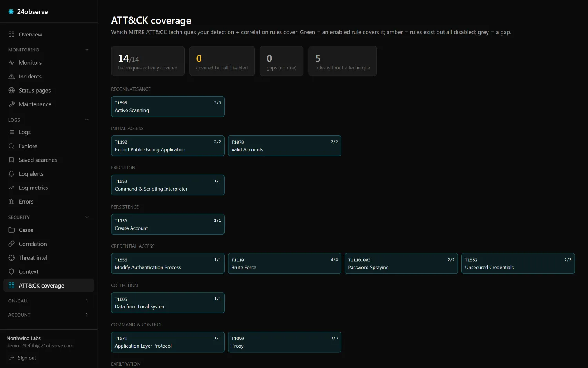Open T1110.003 Password Spraying card
Viewport: 588px width, 368px height.
click(x=401, y=263)
